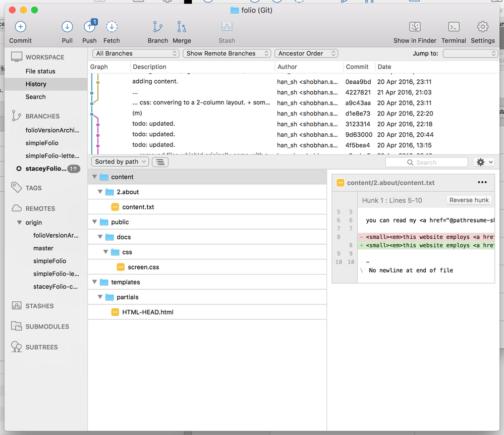
Task: Select File status in the Workspace sidebar
Action: coord(40,71)
